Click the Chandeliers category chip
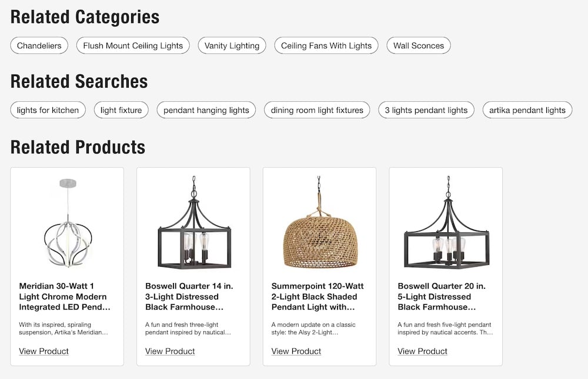Viewport: 588px width, 379px height. [39, 45]
